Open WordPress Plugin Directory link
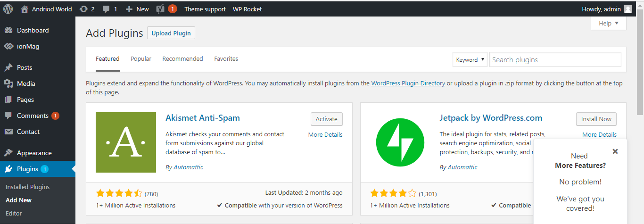644x224 pixels. point(408,83)
